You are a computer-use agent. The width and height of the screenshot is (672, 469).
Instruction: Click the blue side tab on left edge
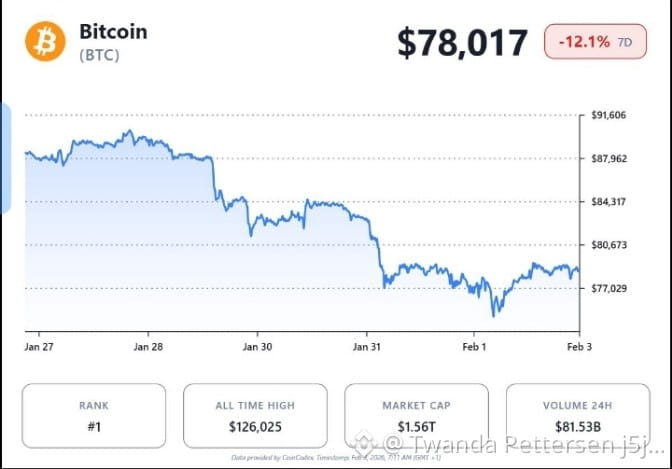5,158
